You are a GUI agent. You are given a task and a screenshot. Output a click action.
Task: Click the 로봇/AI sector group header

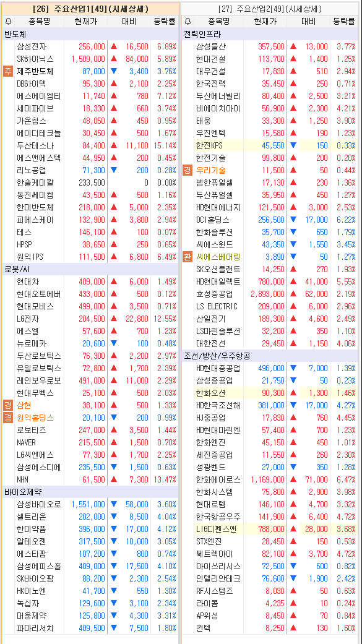coord(90,270)
